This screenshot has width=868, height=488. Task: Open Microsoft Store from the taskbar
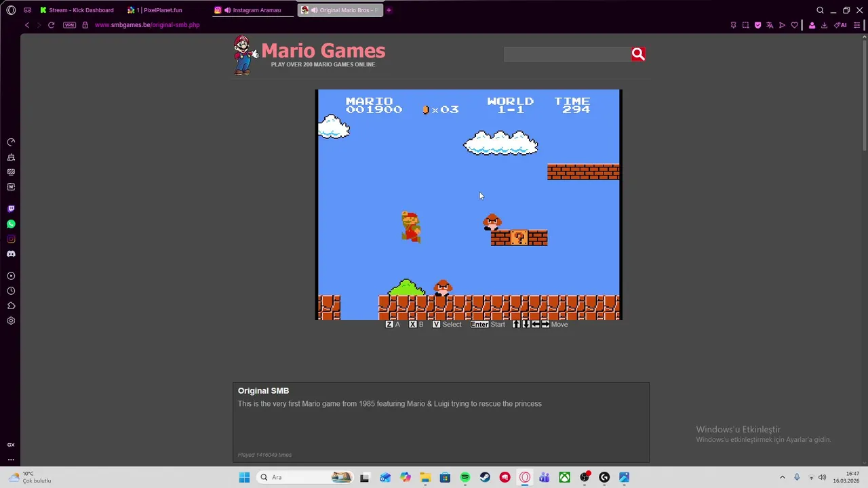[445, 477]
